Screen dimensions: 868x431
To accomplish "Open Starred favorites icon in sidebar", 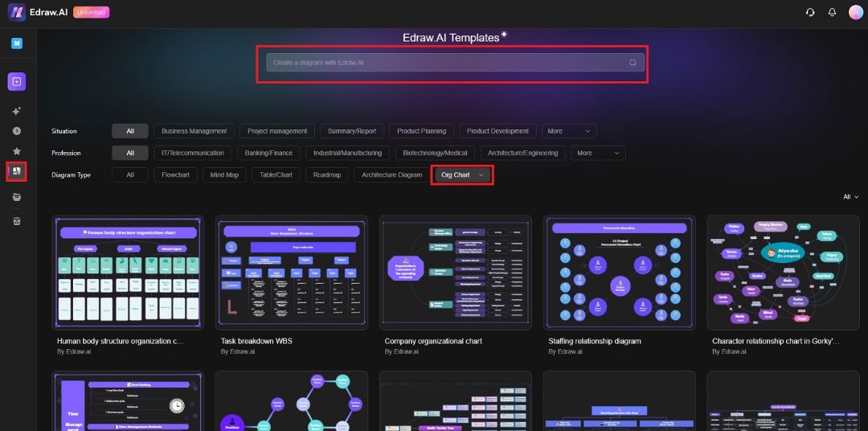I will 17,150.
